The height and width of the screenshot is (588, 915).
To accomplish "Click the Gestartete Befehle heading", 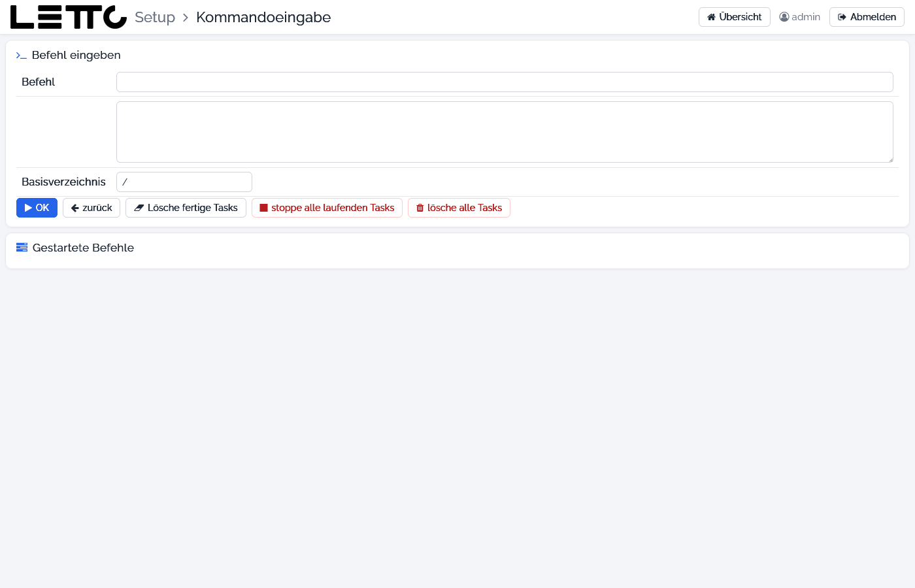I will click(83, 248).
